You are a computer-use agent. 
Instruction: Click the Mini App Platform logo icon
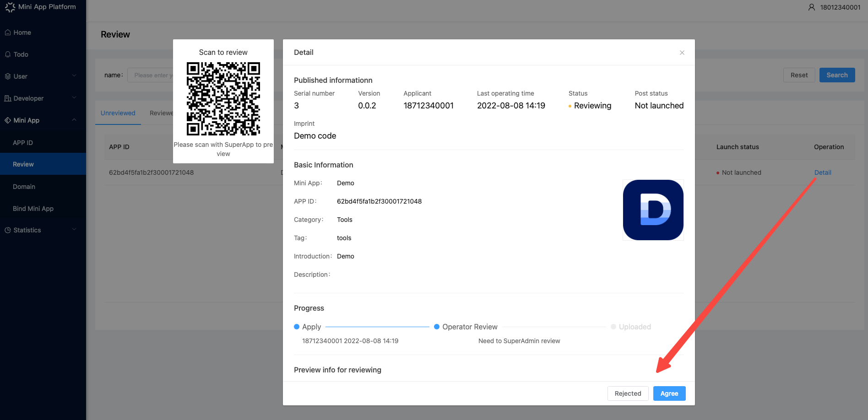click(10, 7)
